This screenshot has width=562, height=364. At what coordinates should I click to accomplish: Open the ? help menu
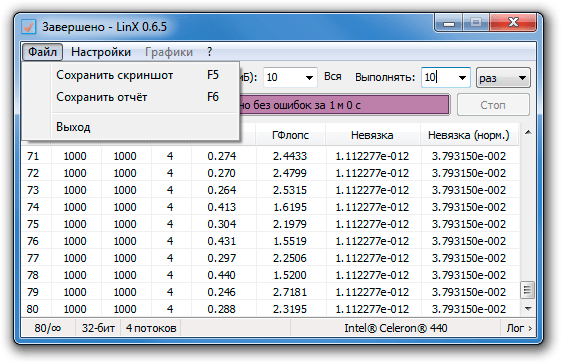(x=210, y=52)
